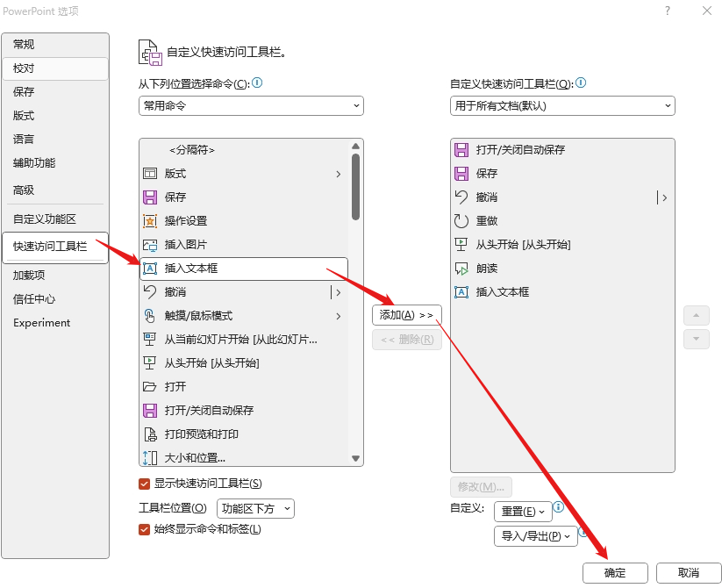Select the 信任中心 category

coord(55,299)
